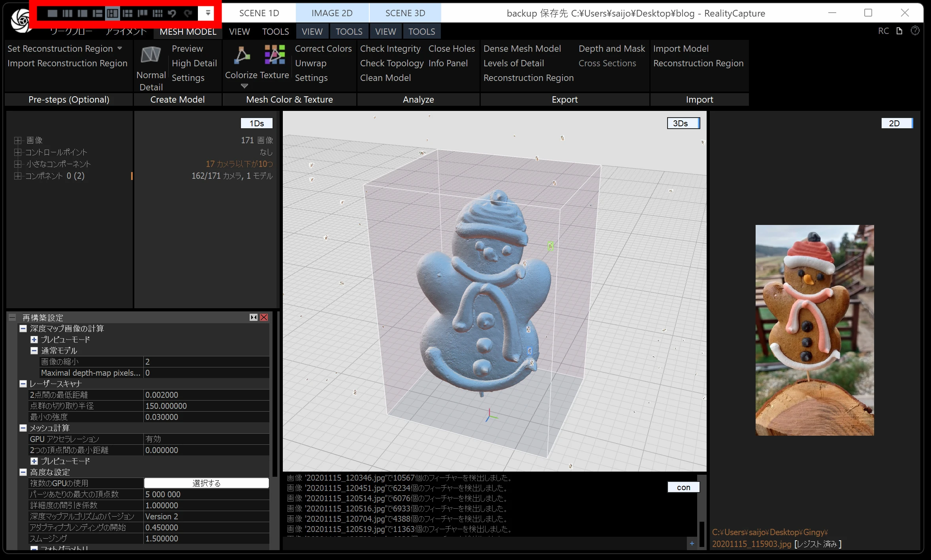
Task: Collapse the レーザースキャナ section
Action: 23,384
